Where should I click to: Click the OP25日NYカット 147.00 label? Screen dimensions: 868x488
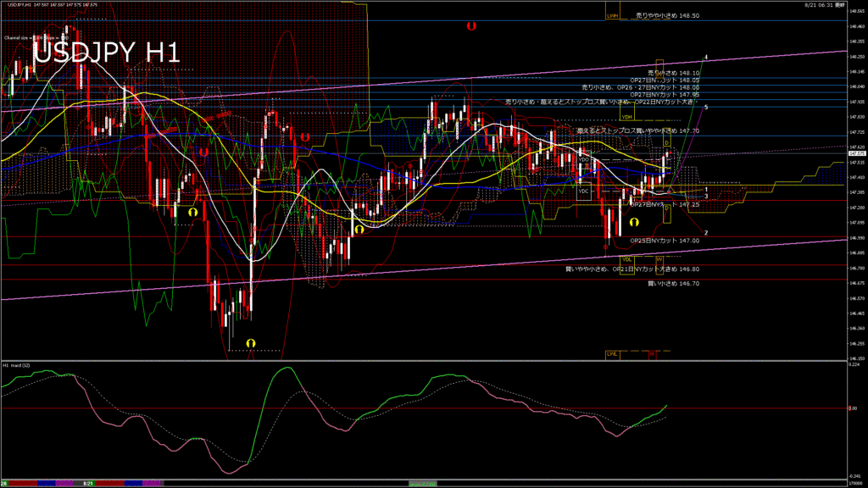pyautogui.click(x=665, y=241)
